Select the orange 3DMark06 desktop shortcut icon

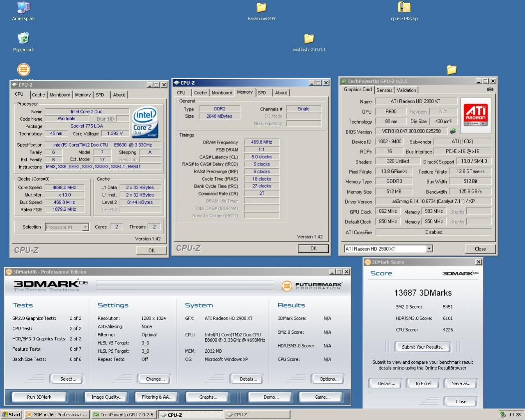[x=24, y=69]
